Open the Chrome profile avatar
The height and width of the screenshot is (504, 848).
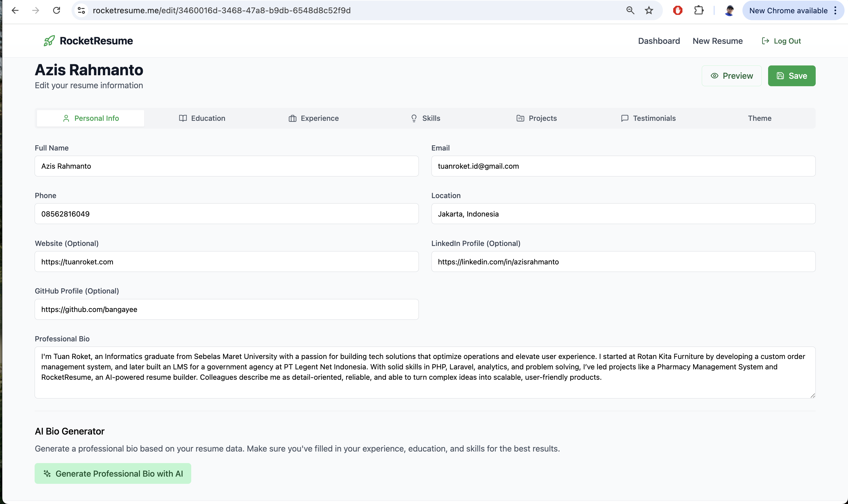(x=729, y=11)
